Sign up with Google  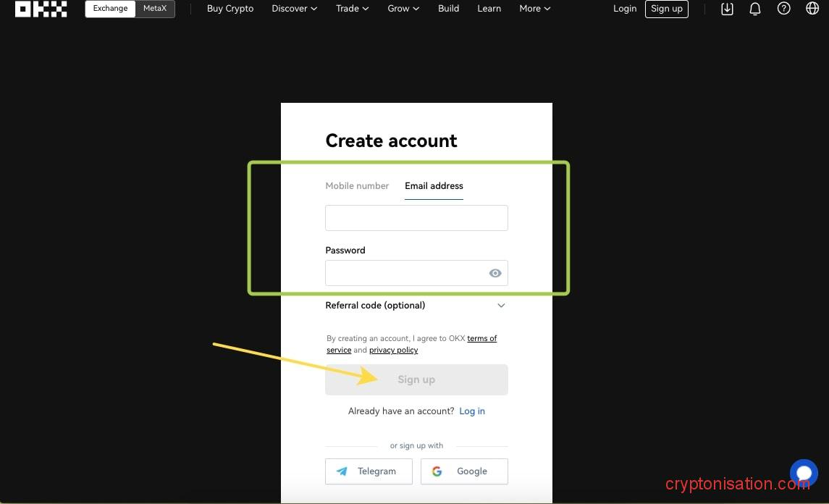pos(464,471)
